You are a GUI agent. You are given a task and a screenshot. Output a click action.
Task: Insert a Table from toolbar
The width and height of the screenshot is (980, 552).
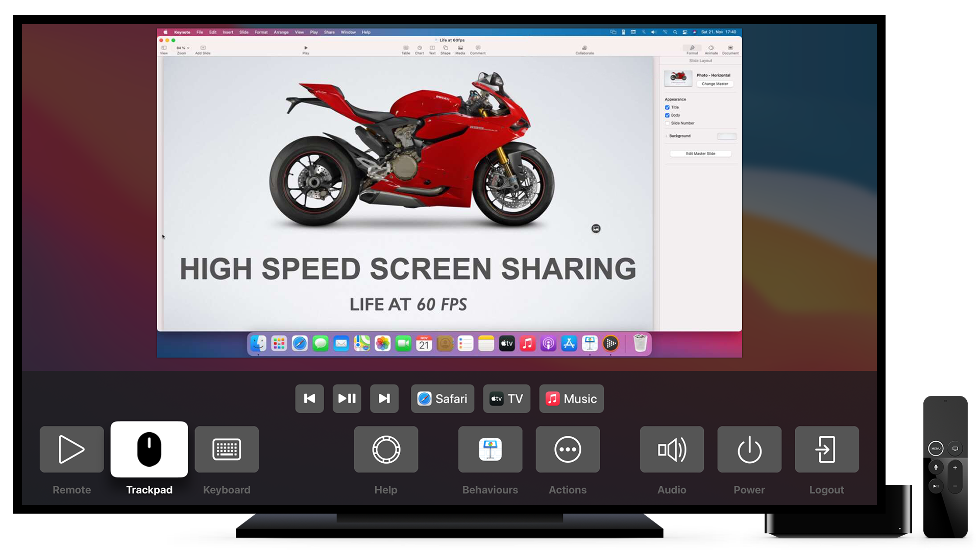[406, 49]
